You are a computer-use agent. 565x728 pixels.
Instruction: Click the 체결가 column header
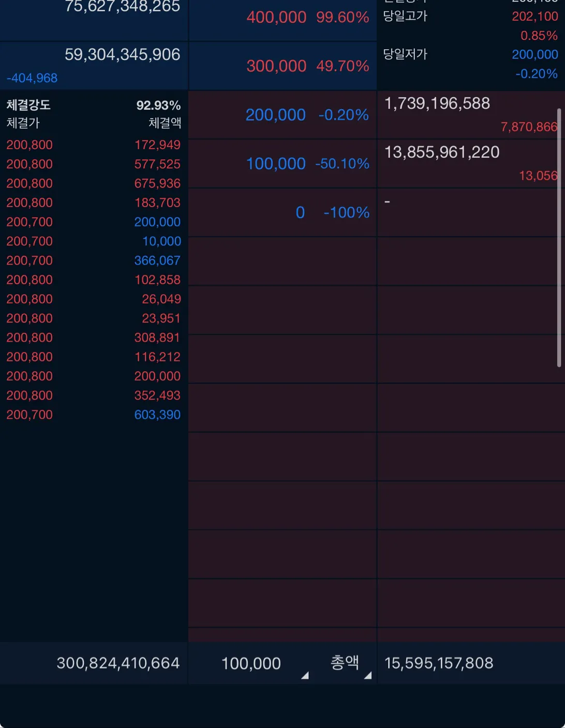coord(23,123)
